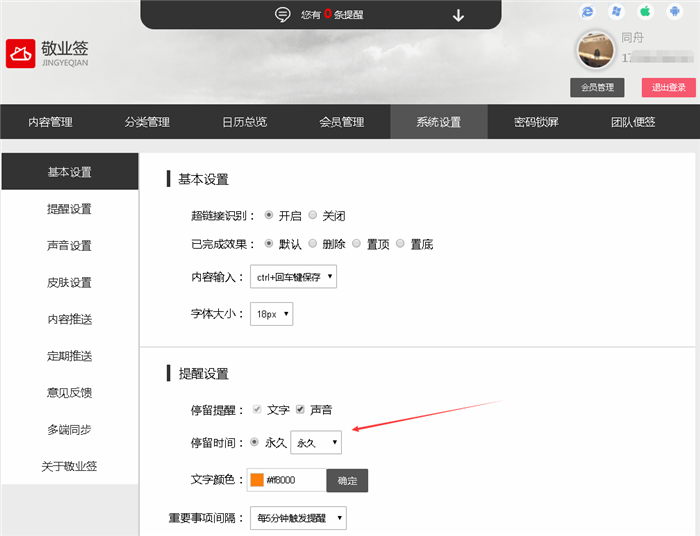The width and height of the screenshot is (700, 536).
Task: Open the 停留时间 永久 dropdown
Action: pyautogui.click(x=316, y=442)
